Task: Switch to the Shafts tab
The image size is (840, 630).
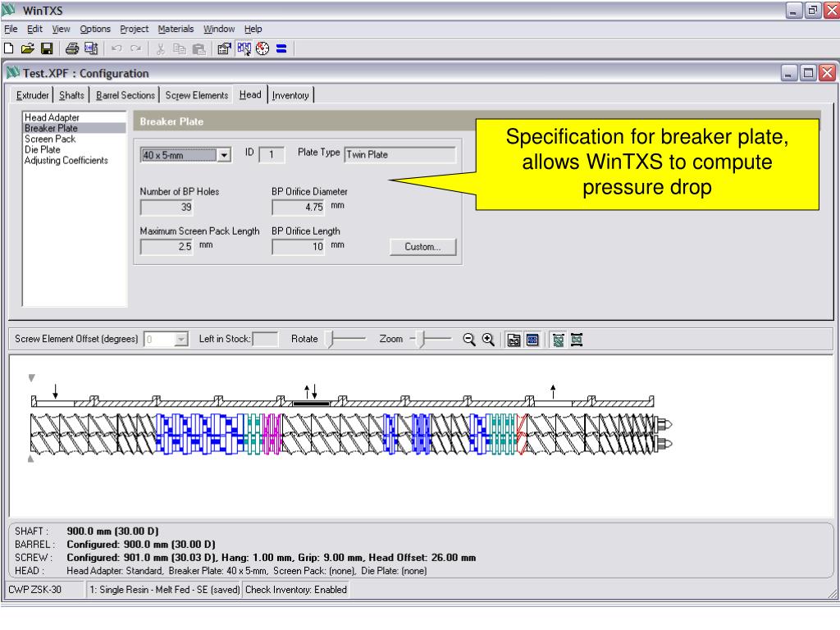Action: (72, 95)
